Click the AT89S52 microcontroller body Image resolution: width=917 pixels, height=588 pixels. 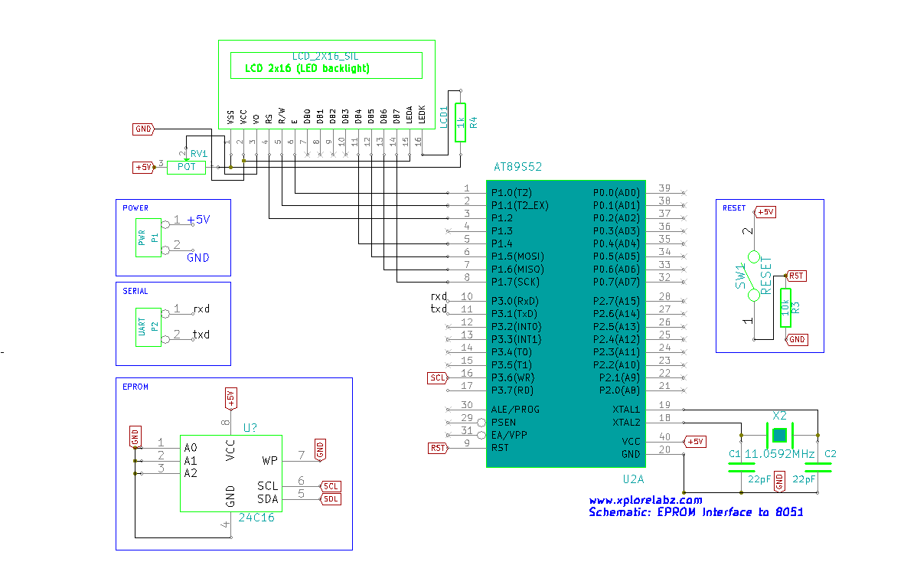[x=566, y=324]
